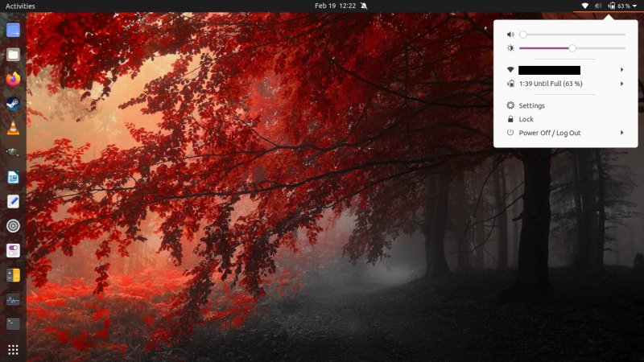Click the battery icon in the top bar
The image size is (644, 362).
(612, 6)
